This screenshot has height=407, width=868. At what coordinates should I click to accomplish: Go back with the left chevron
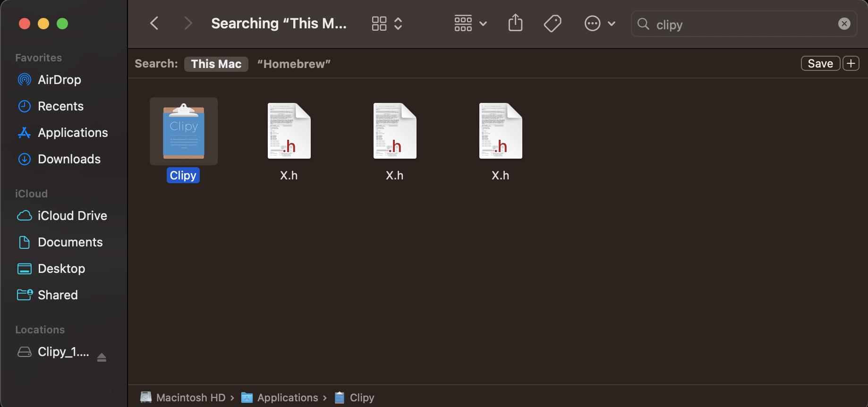click(x=154, y=23)
